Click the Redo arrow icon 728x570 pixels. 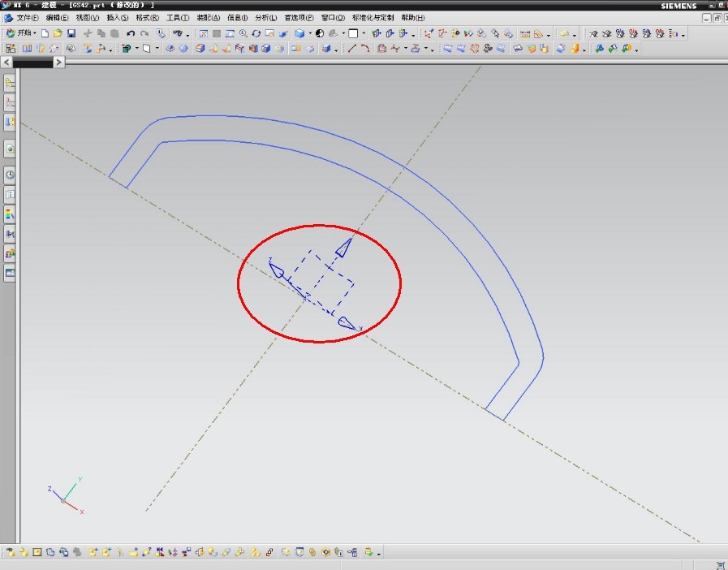[144, 33]
